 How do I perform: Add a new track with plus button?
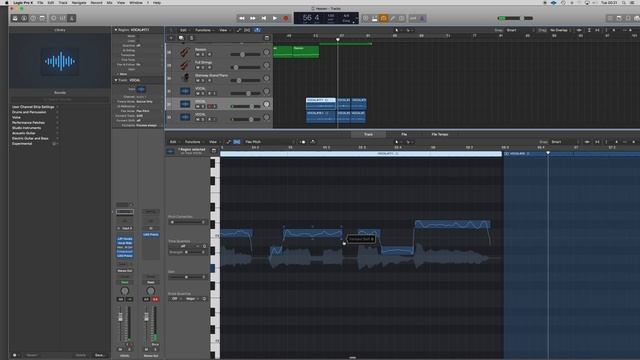(171, 38)
